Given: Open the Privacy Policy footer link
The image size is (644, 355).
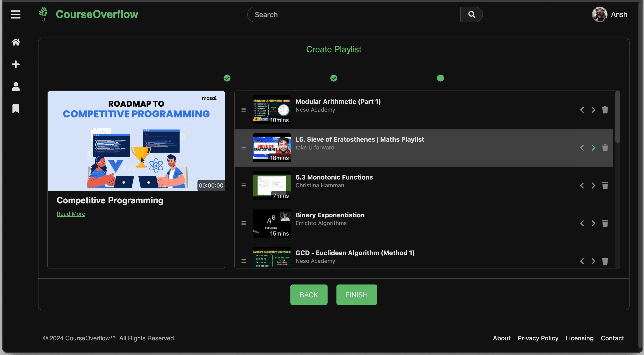Looking at the screenshot, I should pos(538,338).
